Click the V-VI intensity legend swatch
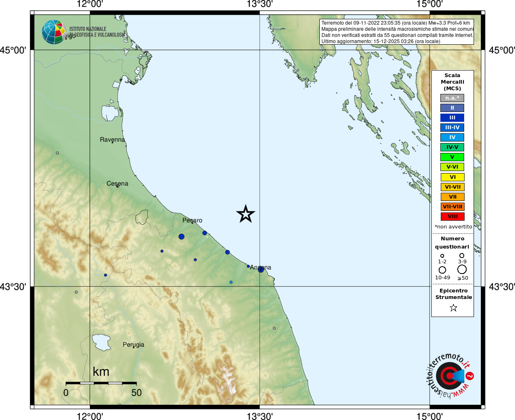 tap(452, 167)
